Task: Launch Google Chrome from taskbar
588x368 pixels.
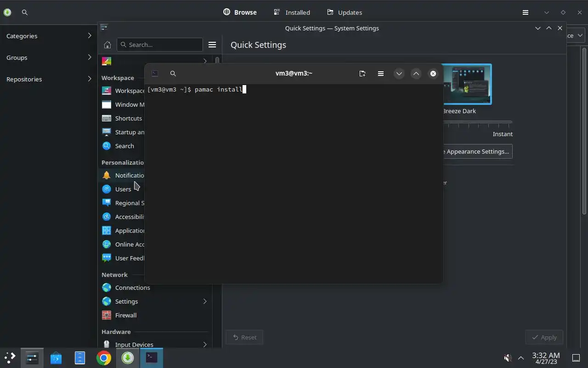Action: (x=104, y=357)
